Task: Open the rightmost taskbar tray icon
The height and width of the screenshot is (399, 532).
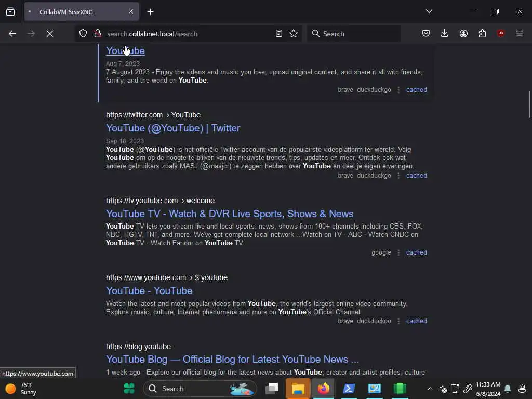Action: point(522,389)
